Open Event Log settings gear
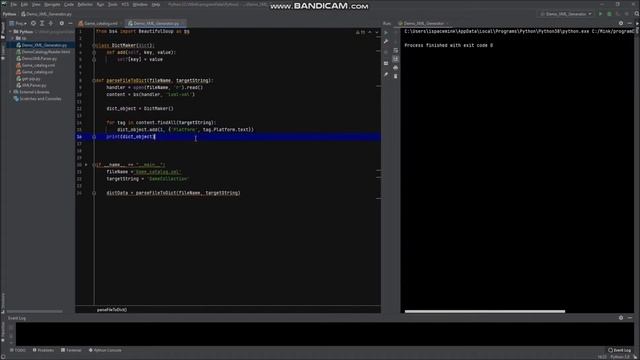Image resolution: width=640 pixels, height=360 pixels. [621, 318]
